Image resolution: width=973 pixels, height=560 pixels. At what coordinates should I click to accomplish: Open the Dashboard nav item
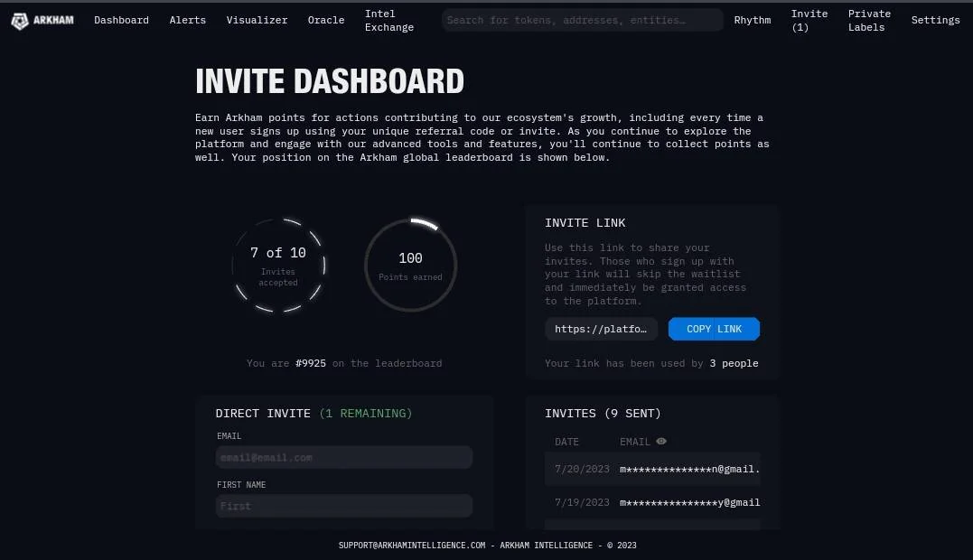[122, 20]
